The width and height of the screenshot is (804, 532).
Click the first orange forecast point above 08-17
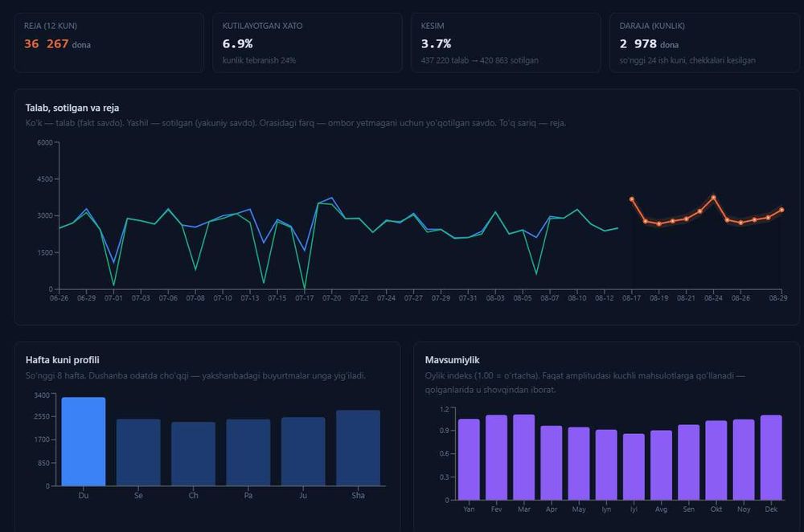pyautogui.click(x=632, y=199)
